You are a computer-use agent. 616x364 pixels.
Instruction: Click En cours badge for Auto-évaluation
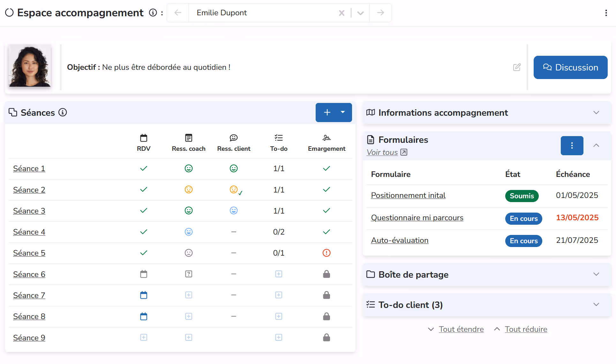[523, 241]
